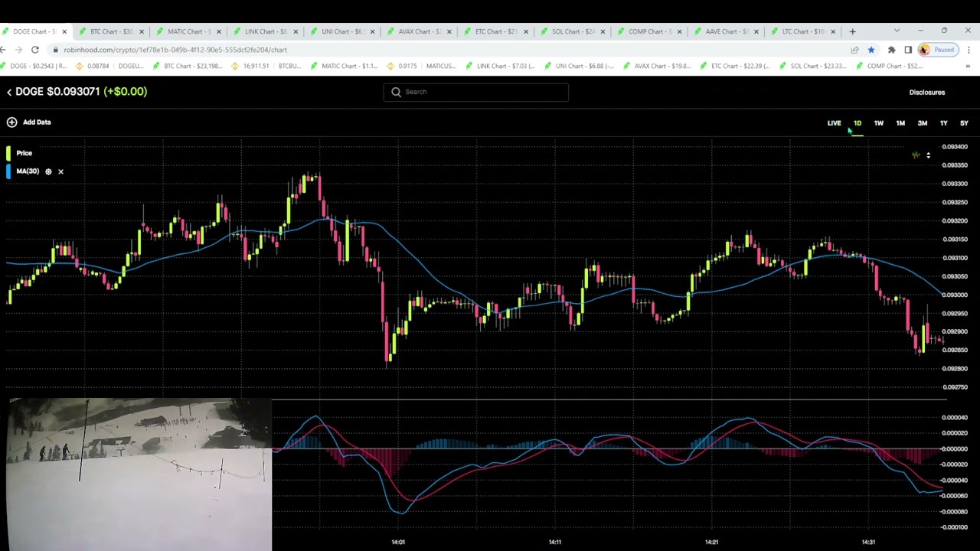Switch to AAVE Chart browser tab
This screenshot has width=980, height=551.
click(726, 31)
